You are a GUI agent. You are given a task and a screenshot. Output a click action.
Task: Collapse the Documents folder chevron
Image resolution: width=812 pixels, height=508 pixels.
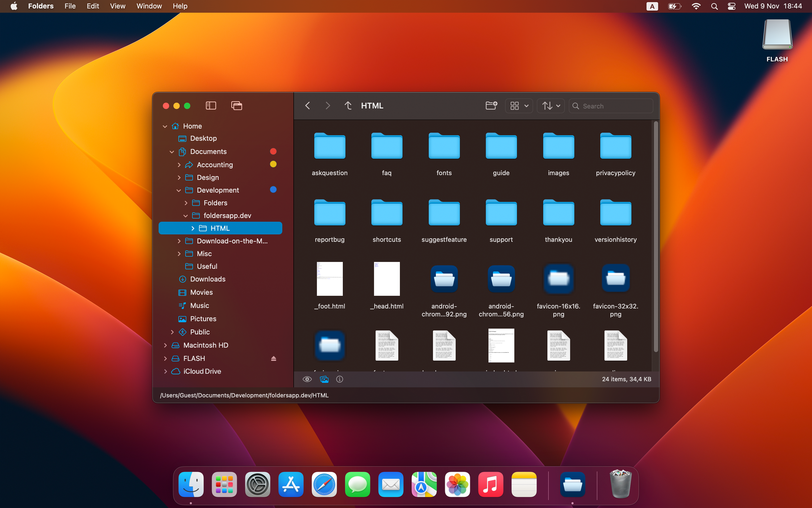click(x=172, y=152)
